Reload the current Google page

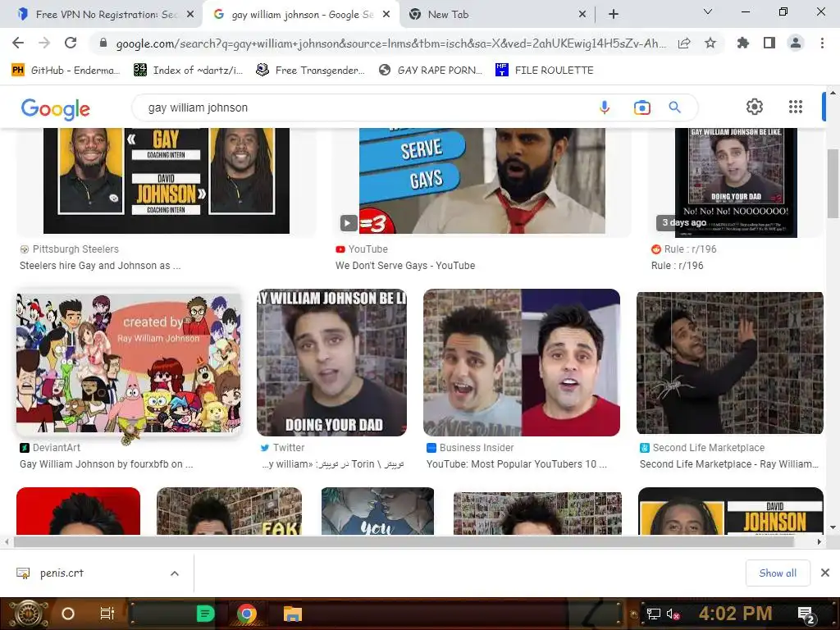(71, 43)
